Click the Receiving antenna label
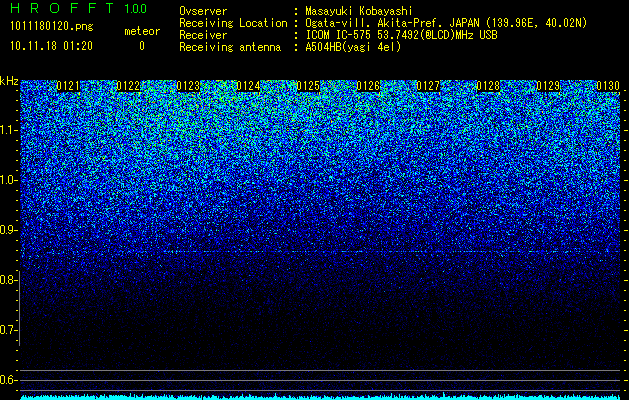The height and width of the screenshot is (400, 629). tap(230, 47)
